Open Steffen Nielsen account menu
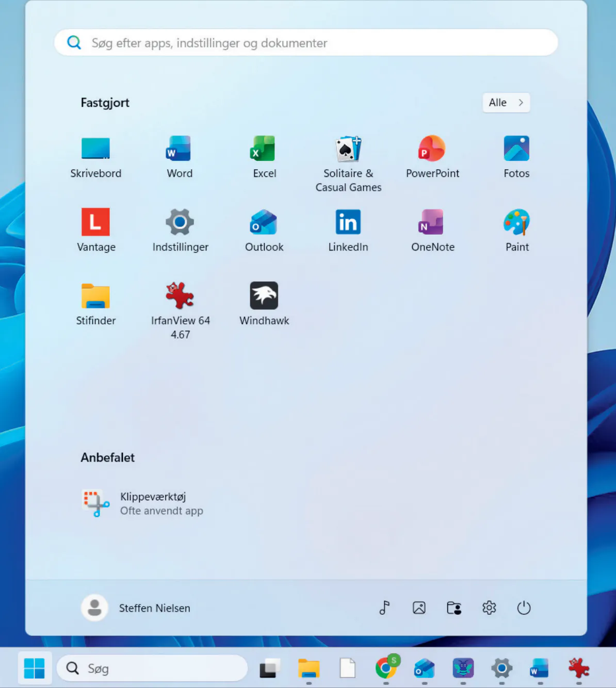This screenshot has height=688, width=616. [x=136, y=608]
